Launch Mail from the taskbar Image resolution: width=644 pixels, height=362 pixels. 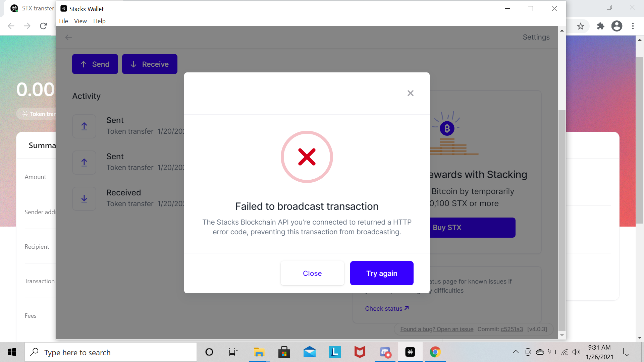(310, 352)
